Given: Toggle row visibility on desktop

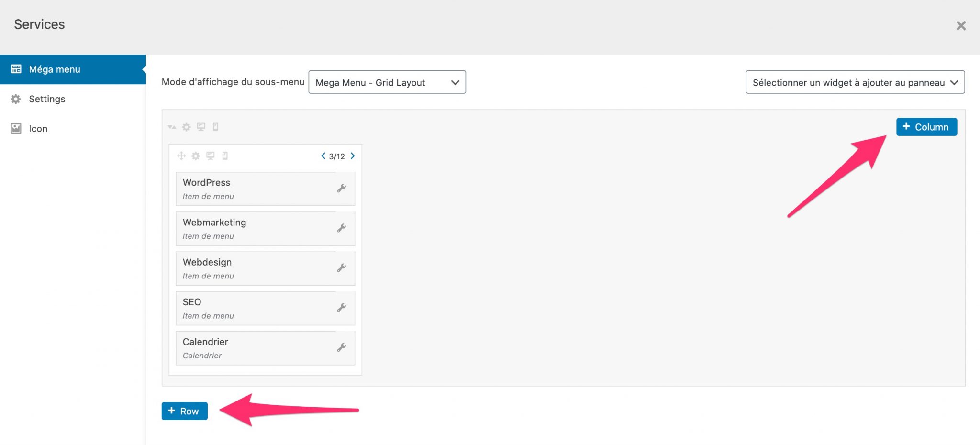Looking at the screenshot, I should (201, 127).
